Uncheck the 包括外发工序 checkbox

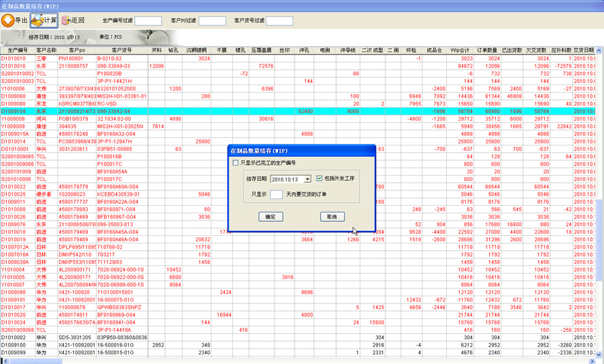(x=319, y=178)
